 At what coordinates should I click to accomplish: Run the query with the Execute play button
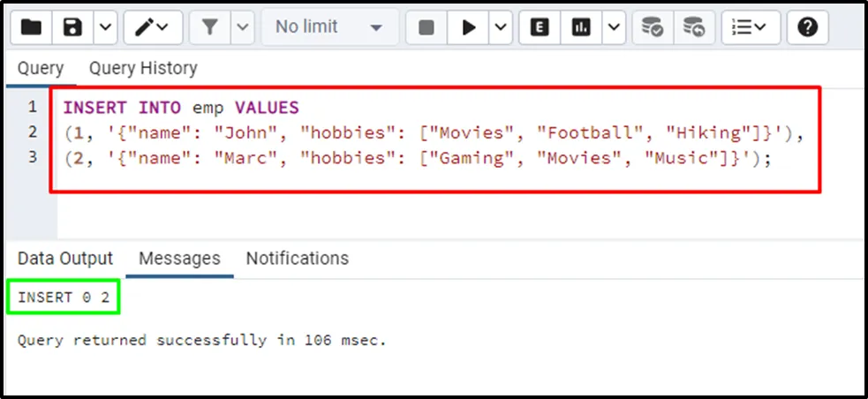click(x=468, y=27)
